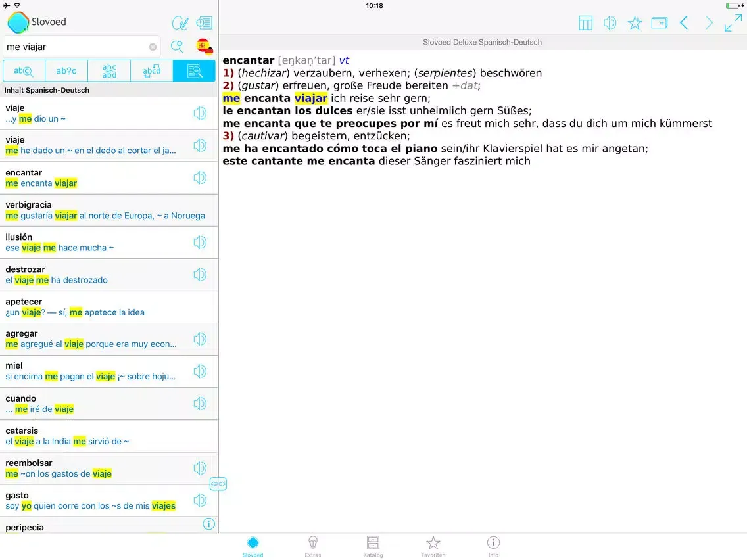
Task: Go forward to the next article
Action: click(709, 23)
